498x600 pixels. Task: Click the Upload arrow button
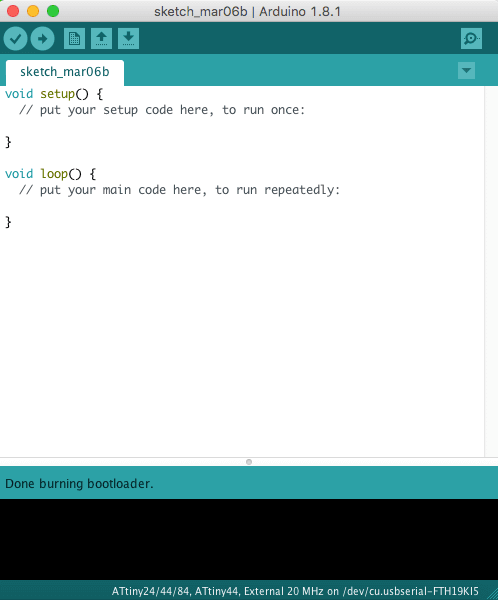[42, 39]
